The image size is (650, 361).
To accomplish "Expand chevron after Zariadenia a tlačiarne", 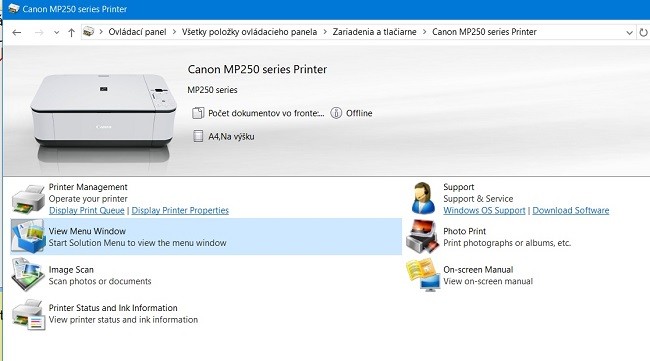I will click(x=424, y=32).
